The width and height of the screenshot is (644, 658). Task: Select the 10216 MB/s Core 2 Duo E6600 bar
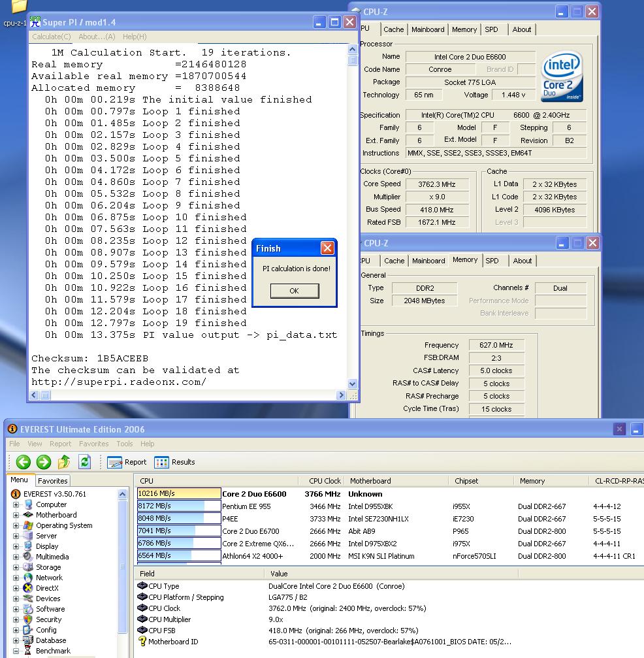point(179,493)
